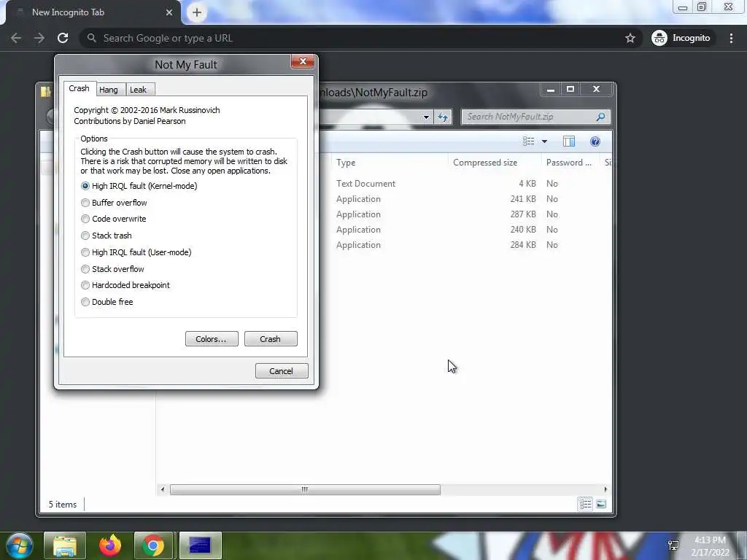Change your view icon in Explorer
Viewport: 747px width, 560px height.
(x=528, y=141)
